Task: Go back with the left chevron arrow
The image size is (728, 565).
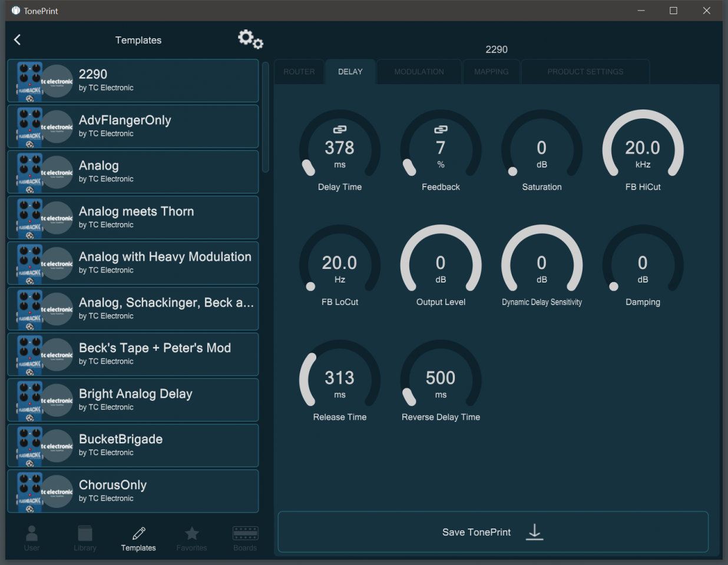Action: 17,39
